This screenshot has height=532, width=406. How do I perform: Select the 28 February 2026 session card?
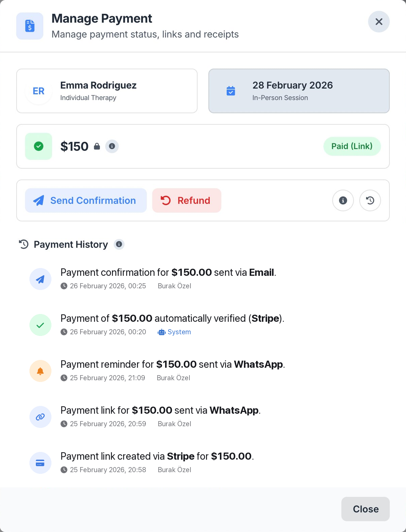click(299, 91)
